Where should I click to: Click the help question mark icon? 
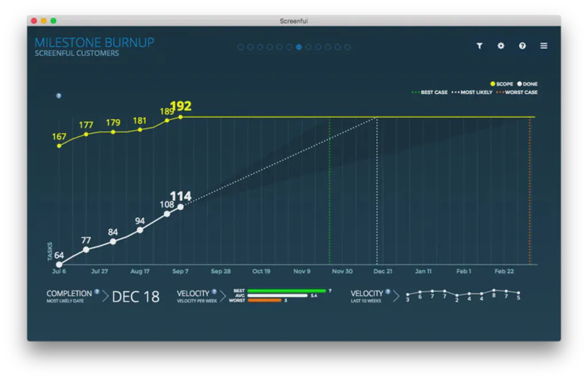522,46
